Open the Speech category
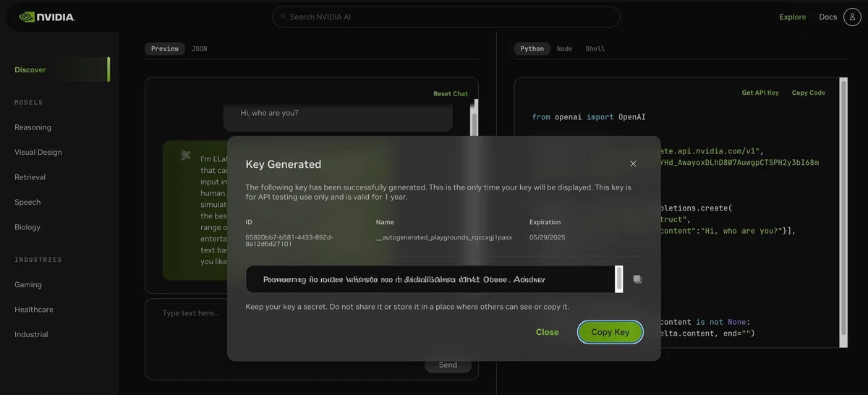This screenshot has width=868, height=395. pos(27,203)
